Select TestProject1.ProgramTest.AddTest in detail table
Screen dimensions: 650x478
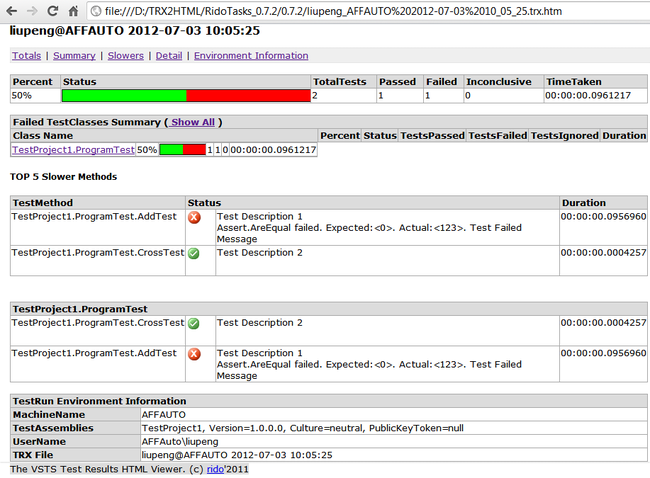point(94,353)
